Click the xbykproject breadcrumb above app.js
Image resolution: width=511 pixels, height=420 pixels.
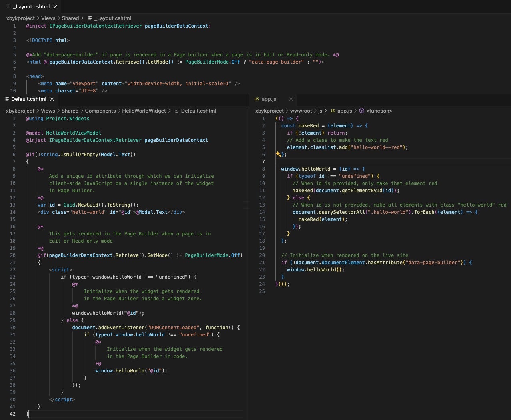point(269,111)
